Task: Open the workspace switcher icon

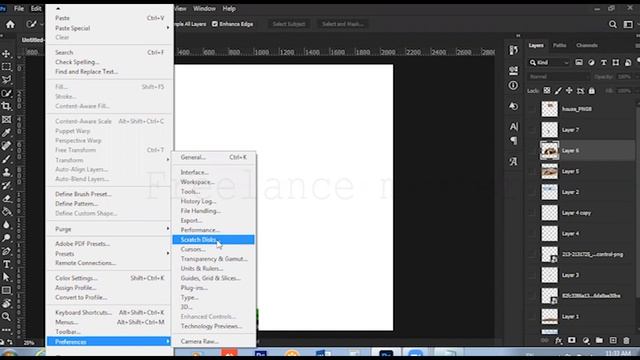Action: click(x=628, y=24)
